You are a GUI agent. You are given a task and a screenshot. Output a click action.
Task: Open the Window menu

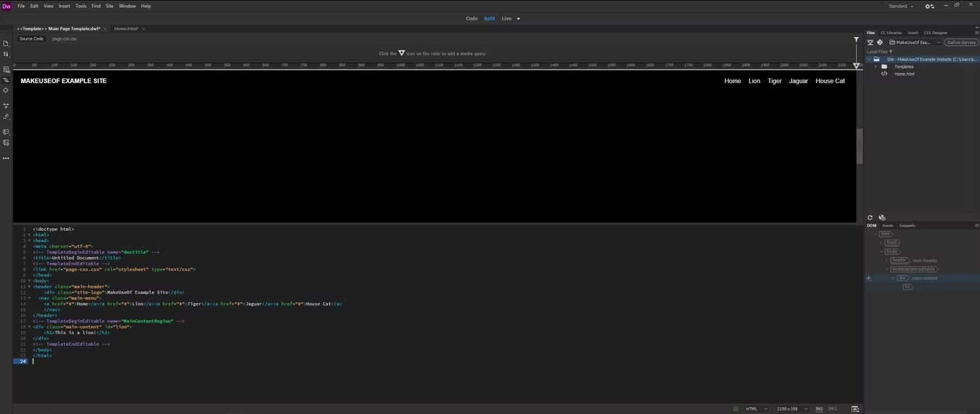pos(127,6)
